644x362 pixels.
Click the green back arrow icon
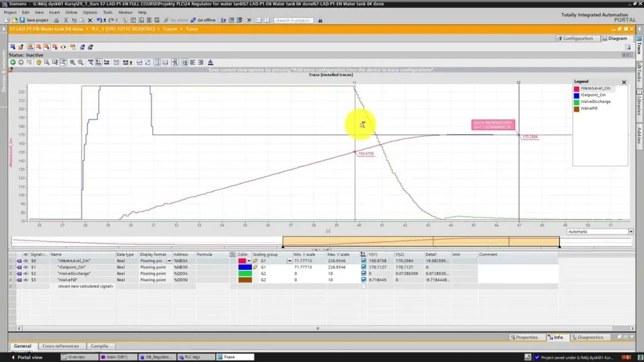[13, 62]
